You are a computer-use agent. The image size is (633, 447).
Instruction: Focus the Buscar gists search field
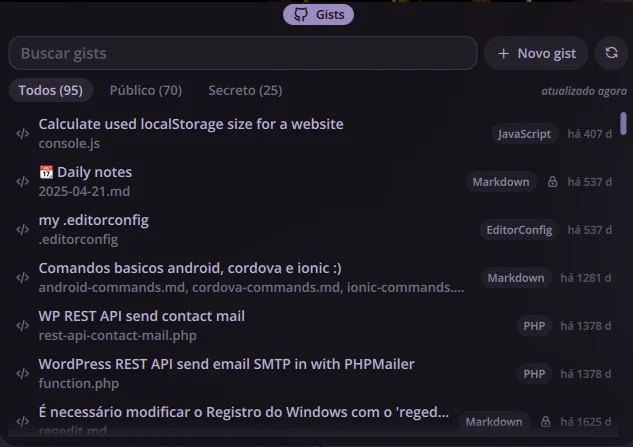click(243, 53)
